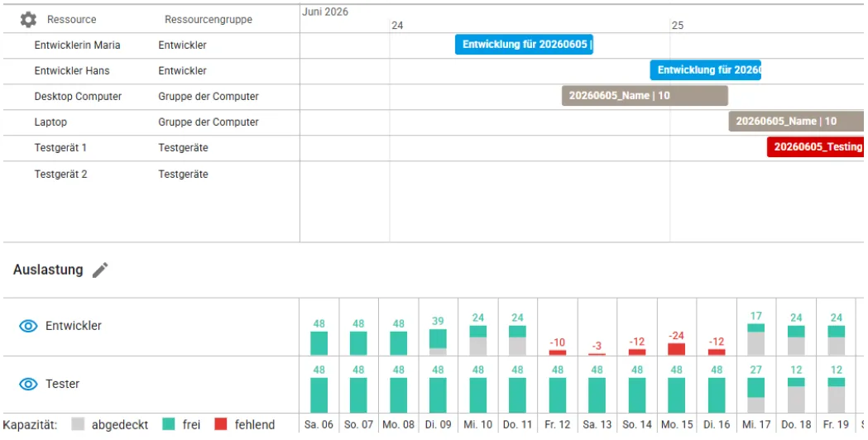
Task: Click Tester bar showing 12 on Do. 18
Action: click(796, 395)
